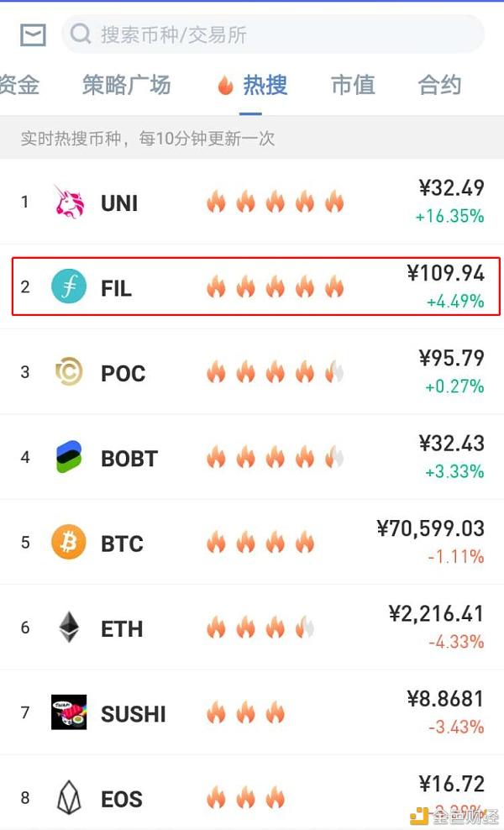Focus the coin/exchange search field

point(273,34)
